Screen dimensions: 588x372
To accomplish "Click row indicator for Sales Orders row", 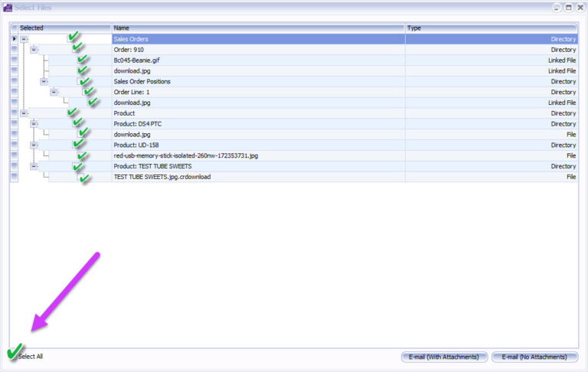I will click(14, 38).
